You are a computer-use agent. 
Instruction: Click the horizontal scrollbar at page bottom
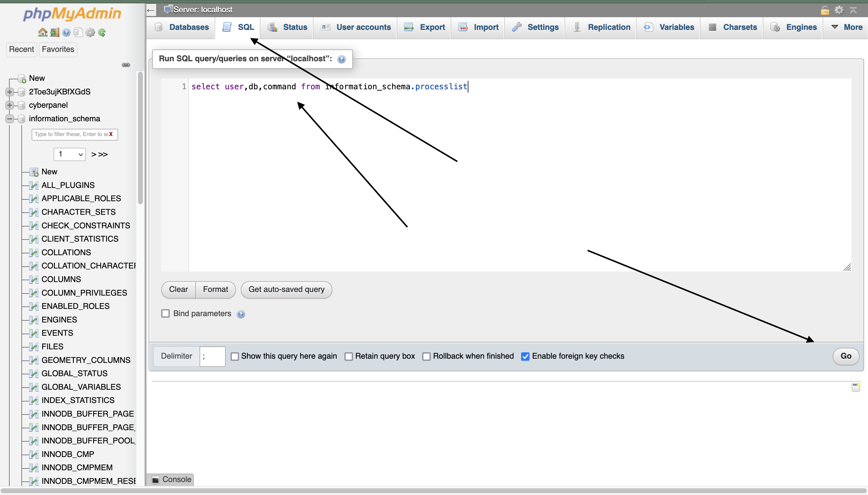point(433,491)
